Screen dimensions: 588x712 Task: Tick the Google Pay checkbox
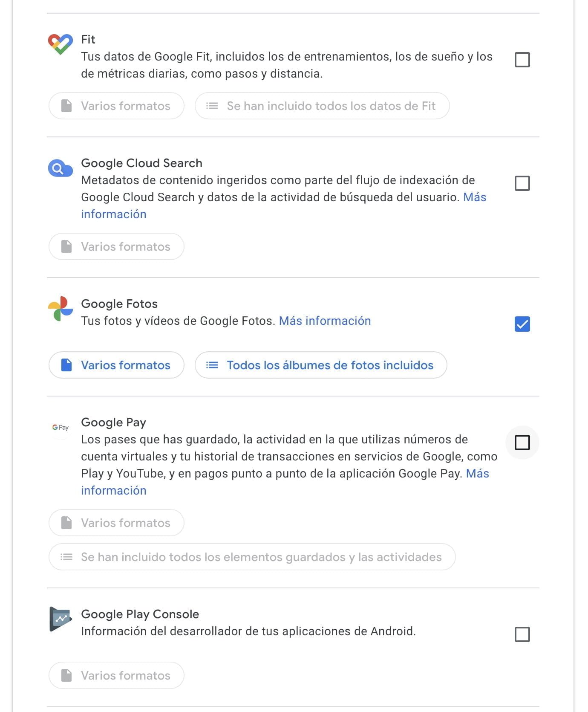tap(522, 443)
